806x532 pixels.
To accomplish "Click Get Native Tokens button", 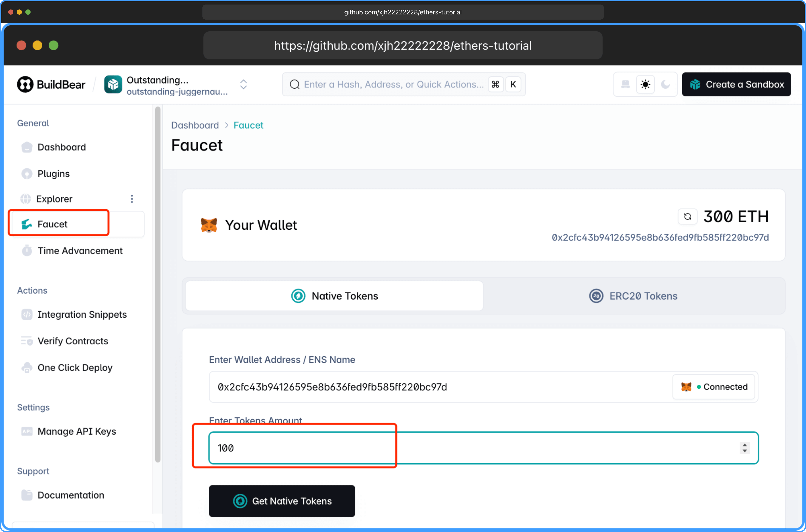I will (x=282, y=501).
